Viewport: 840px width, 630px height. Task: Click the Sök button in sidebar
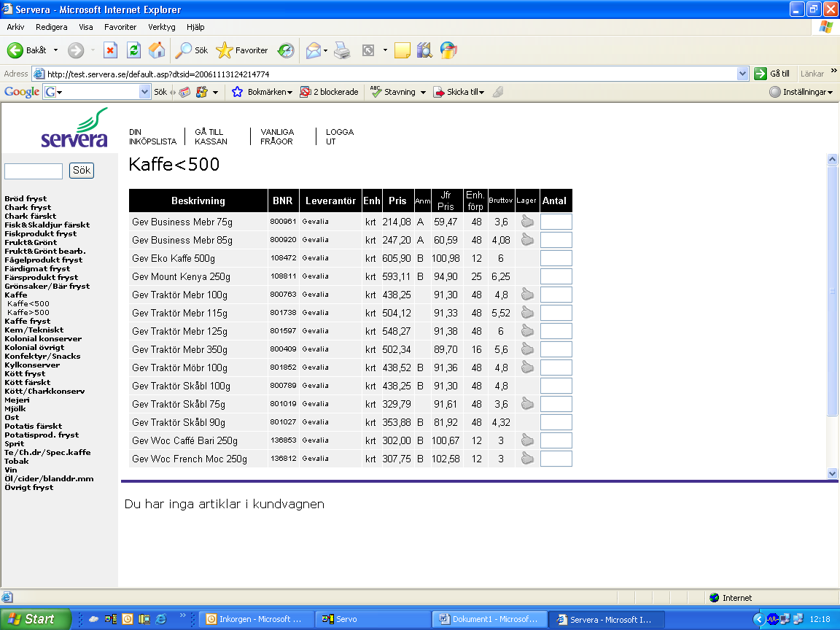click(x=82, y=171)
